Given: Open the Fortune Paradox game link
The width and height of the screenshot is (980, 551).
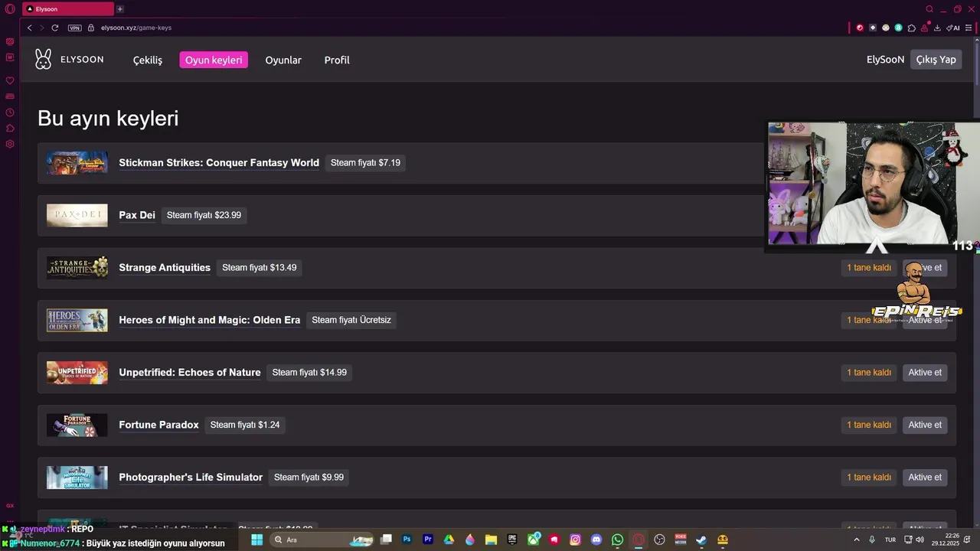Looking at the screenshot, I should tap(158, 425).
